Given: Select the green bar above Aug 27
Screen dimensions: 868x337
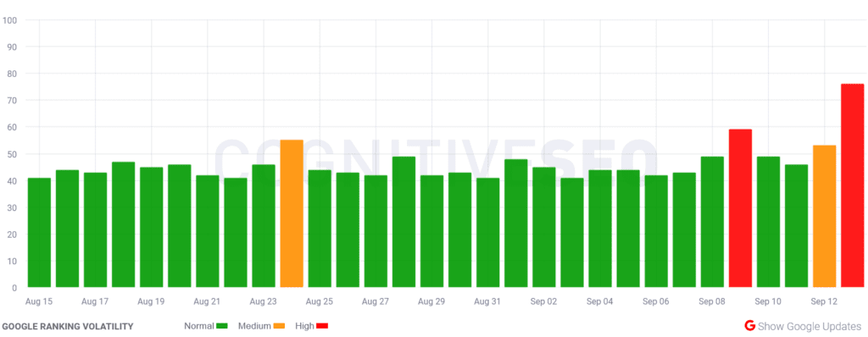Looking at the screenshot, I should click(x=376, y=231).
